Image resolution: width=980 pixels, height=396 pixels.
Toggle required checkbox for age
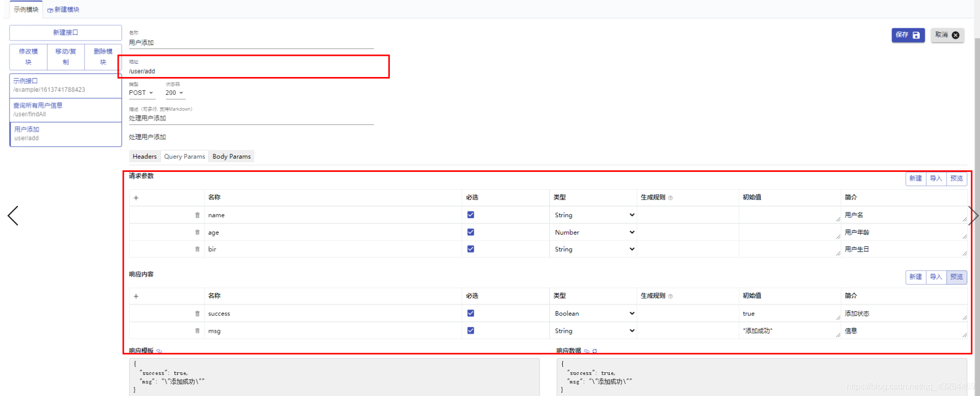[x=470, y=232]
